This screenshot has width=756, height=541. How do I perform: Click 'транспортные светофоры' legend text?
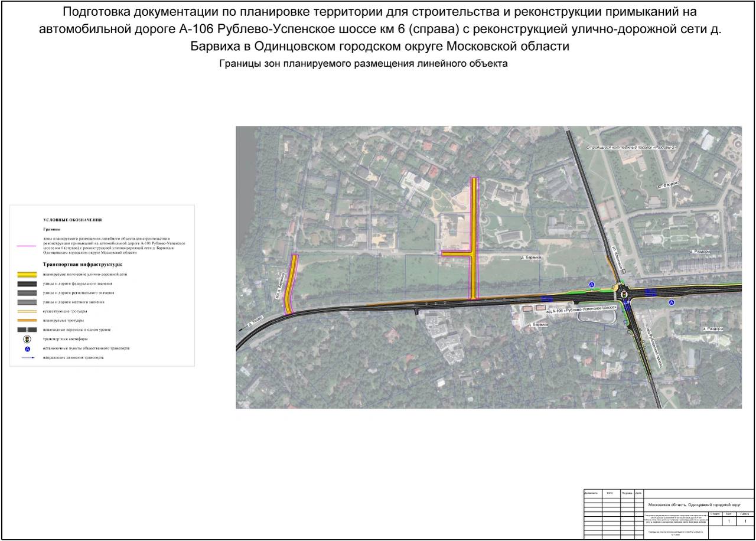66,339
